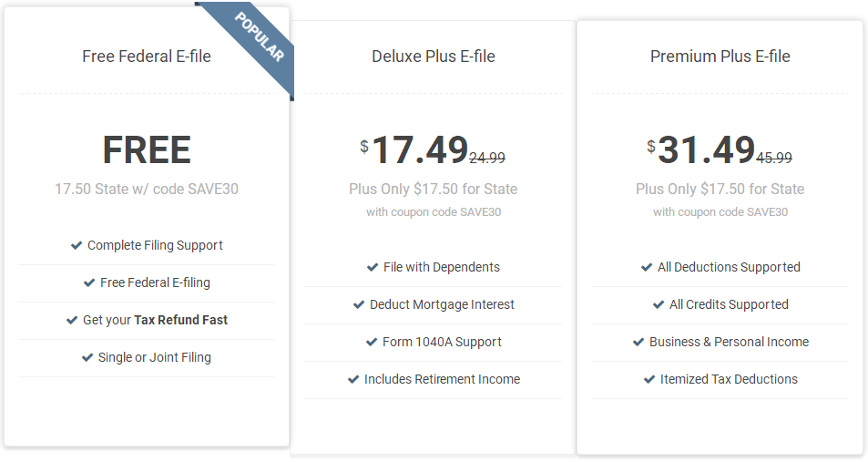This screenshot has width=868, height=462.
Task: Click the crossed-out 45.99 original price
Action: (774, 158)
